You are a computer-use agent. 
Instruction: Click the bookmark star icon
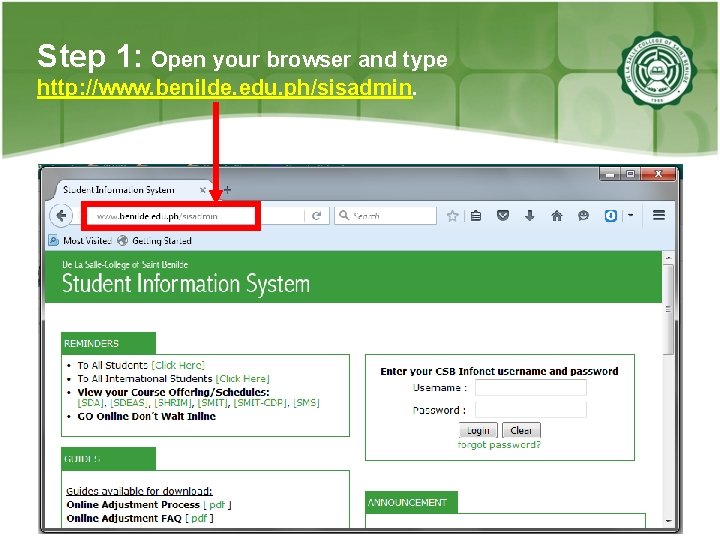tap(452, 216)
